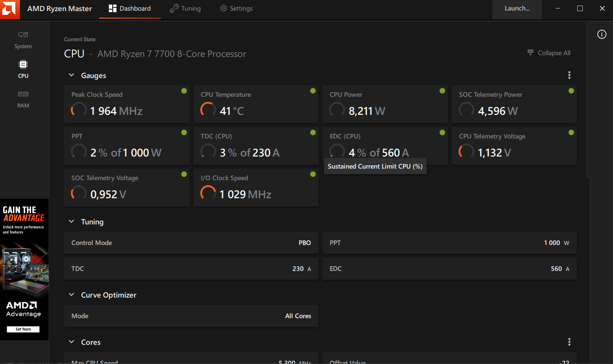
Task: Open the Settings tab
Action: point(236,9)
